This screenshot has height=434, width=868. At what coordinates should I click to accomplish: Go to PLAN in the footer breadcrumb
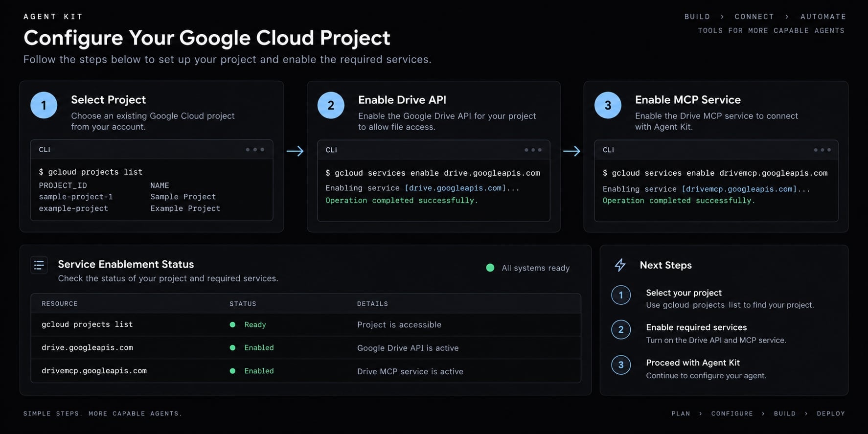click(681, 413)
